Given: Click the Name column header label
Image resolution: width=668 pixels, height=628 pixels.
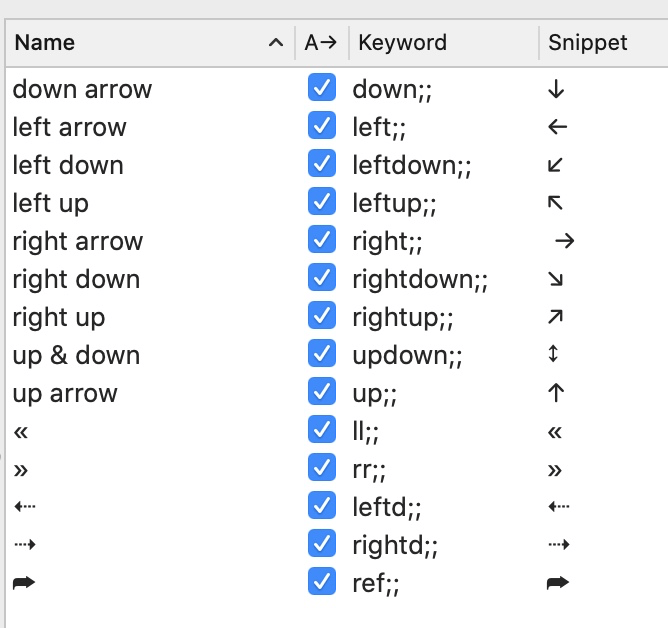Looking at the screenshot, I should [45, 43].
